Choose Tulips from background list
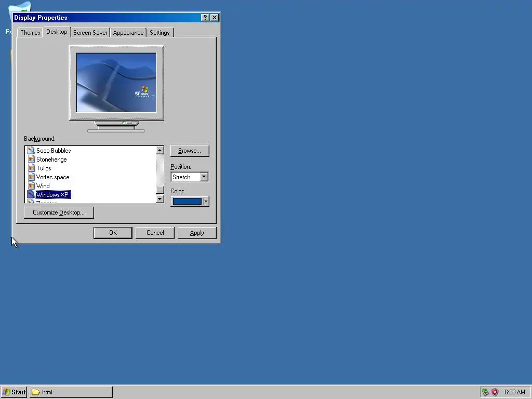Viewport: 532px width, 399px height. (44, 168)
